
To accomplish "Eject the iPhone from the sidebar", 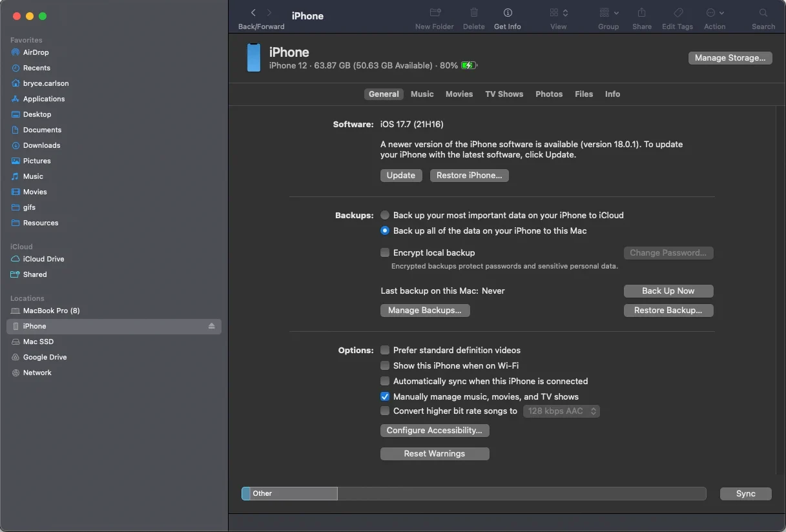I will [212, 326].
